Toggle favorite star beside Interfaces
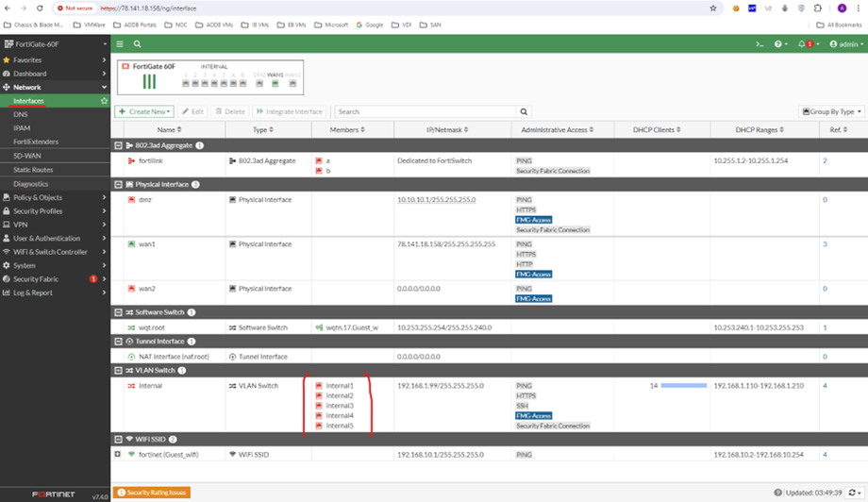868x502 pixels. [104, 101]
